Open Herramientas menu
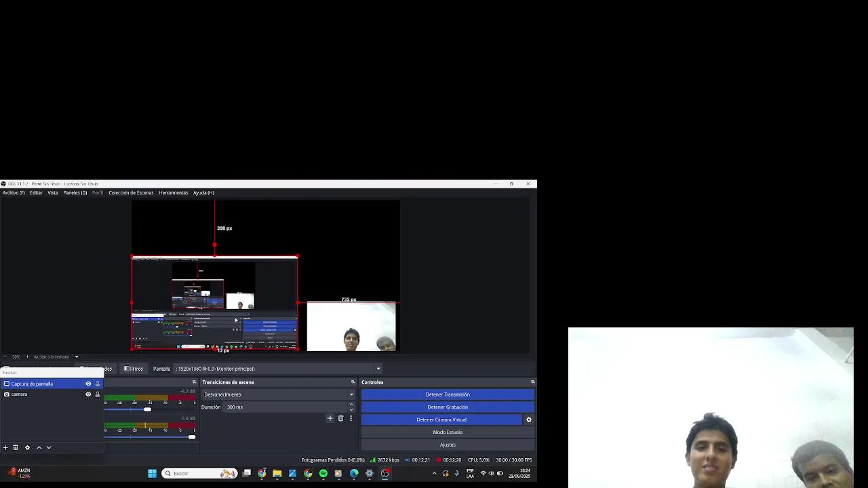Image resolution: width=868 pixels, height=488 pixels. click(x=174, y=192)
